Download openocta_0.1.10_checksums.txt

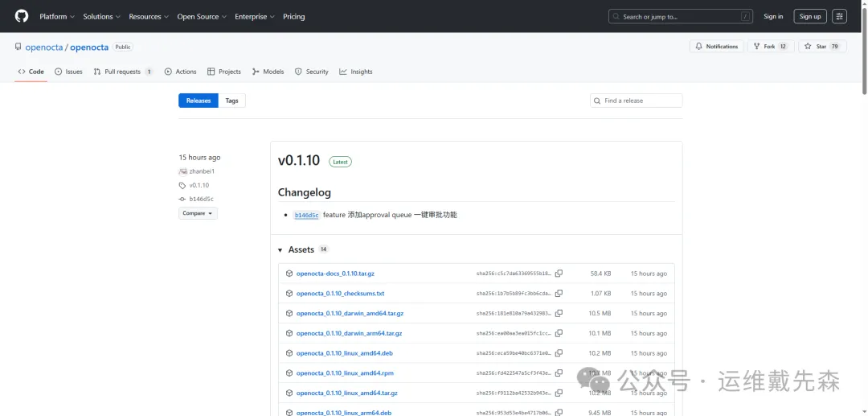(x=341, y=294)
